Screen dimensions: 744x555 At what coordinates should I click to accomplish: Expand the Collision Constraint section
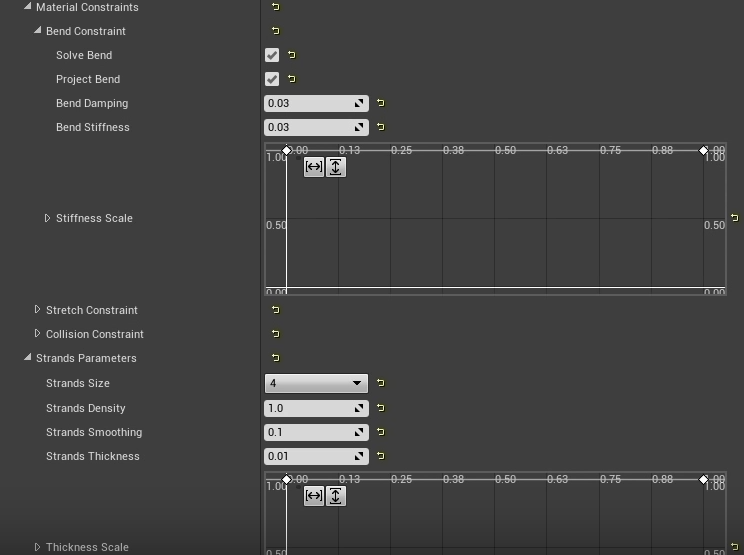point(37,333)
